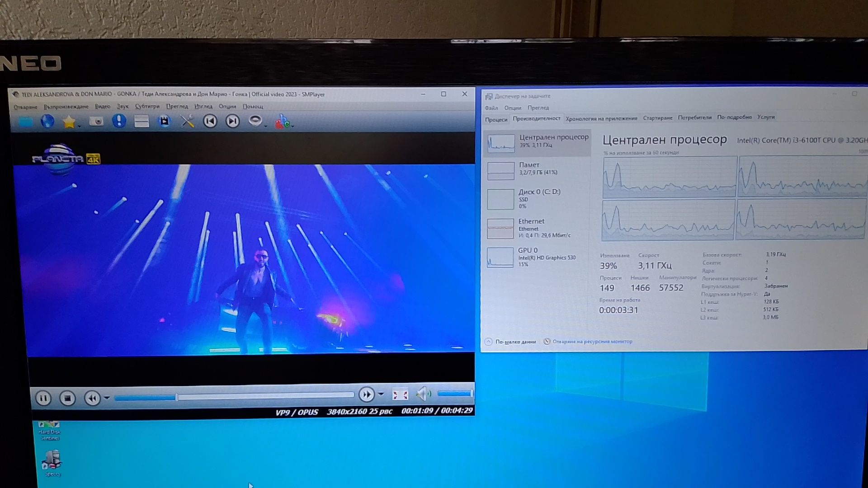The height and width of the screenshot is (488, 868).
Task: Click the SMPlayer title bar icon
Action: click(16, 94)
